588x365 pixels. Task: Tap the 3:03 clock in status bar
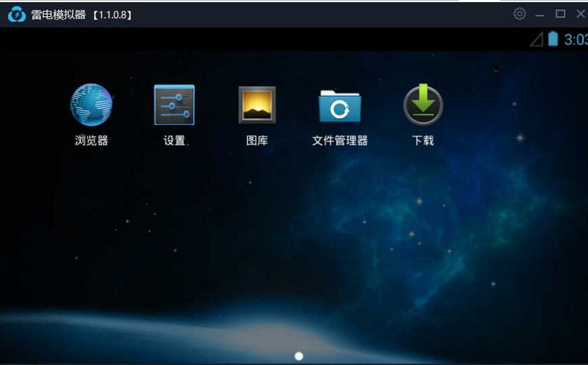point(576,39)
